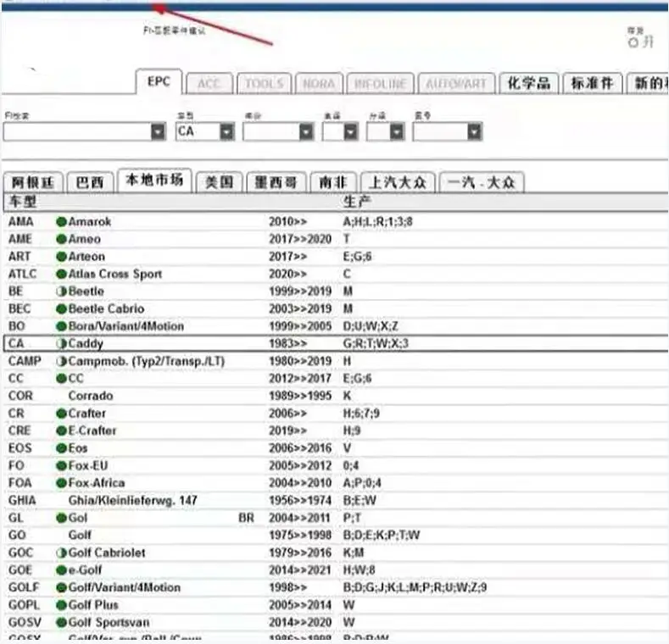Click the 车型 column header
The image size is (669, 644).
coord(22,202)
